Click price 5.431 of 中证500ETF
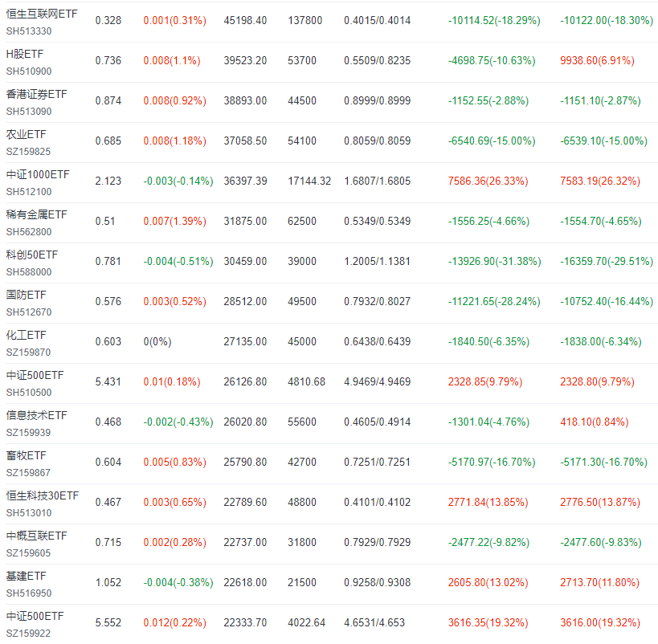 click(108, 382)
